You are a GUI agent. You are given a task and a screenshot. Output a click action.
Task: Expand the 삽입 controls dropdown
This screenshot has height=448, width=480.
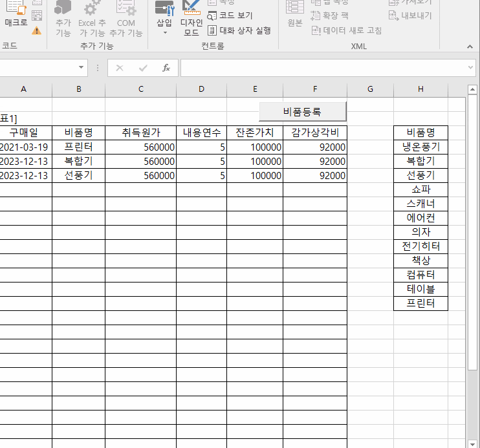pyautogui.click(x=164, y=32)
